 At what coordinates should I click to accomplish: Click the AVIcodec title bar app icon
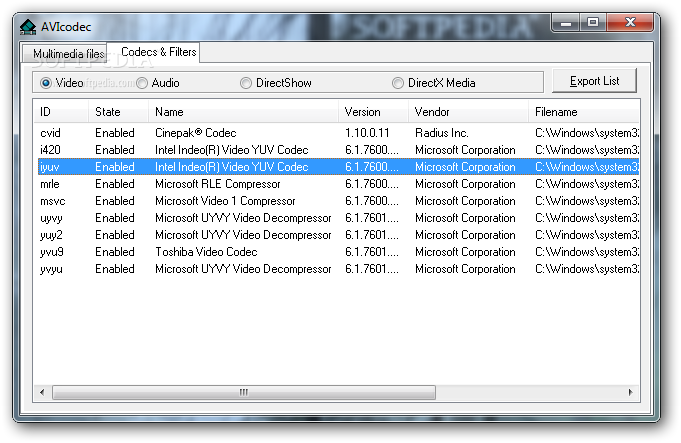tap(28, 27)
